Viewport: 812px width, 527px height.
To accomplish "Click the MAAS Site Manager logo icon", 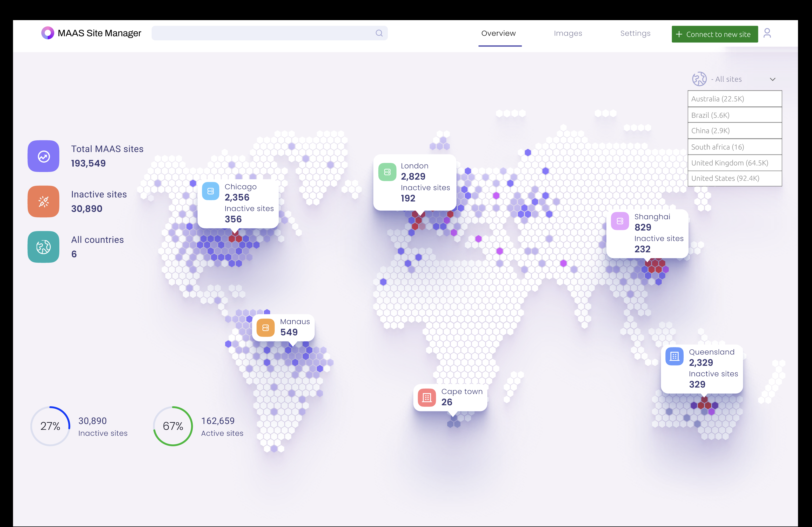I will (48, 33).
